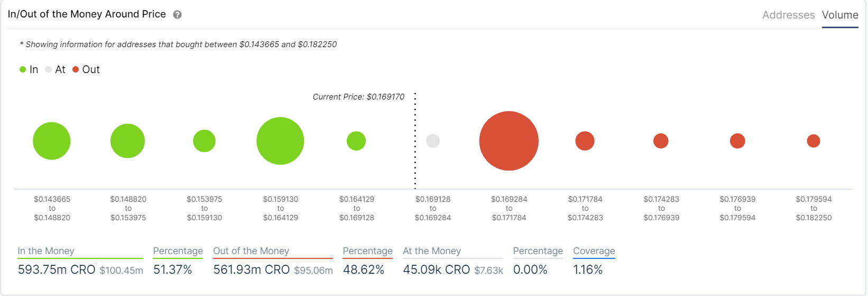Viewport: 868px width, 296px height.
Task: Click red bubble for $0.171784 to $0.174283
Action: 585,141
